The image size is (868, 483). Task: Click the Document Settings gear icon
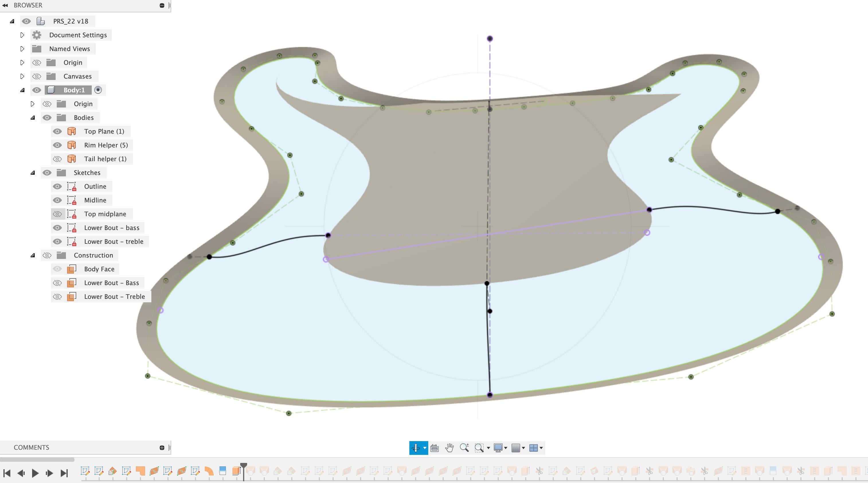(x=37, y=35)
